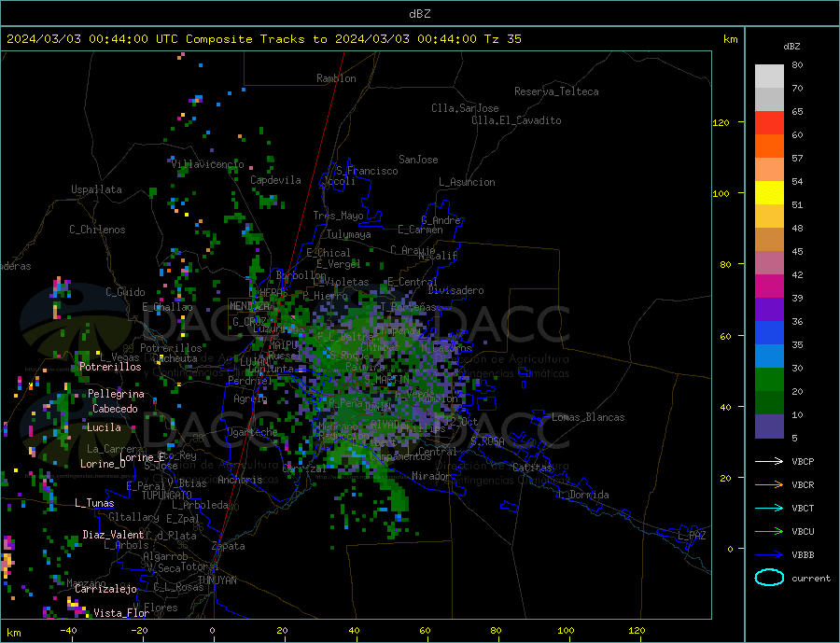Click the white VBCP arrow legend icon
Image resolution: width=840 pixels, height=643 pixels.
(769, 461)
